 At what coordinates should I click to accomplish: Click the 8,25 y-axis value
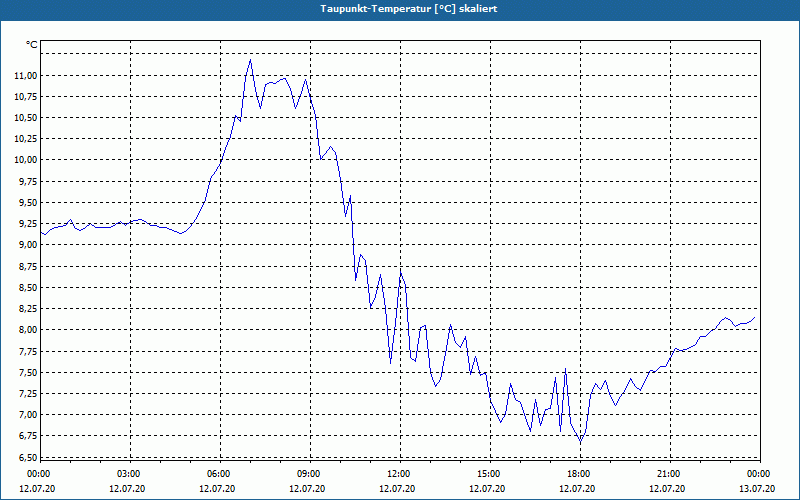tap(28, 309)
